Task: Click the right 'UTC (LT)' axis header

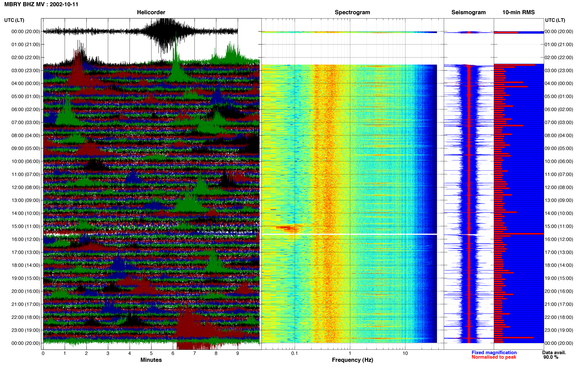Action: (x=555, y=20)
